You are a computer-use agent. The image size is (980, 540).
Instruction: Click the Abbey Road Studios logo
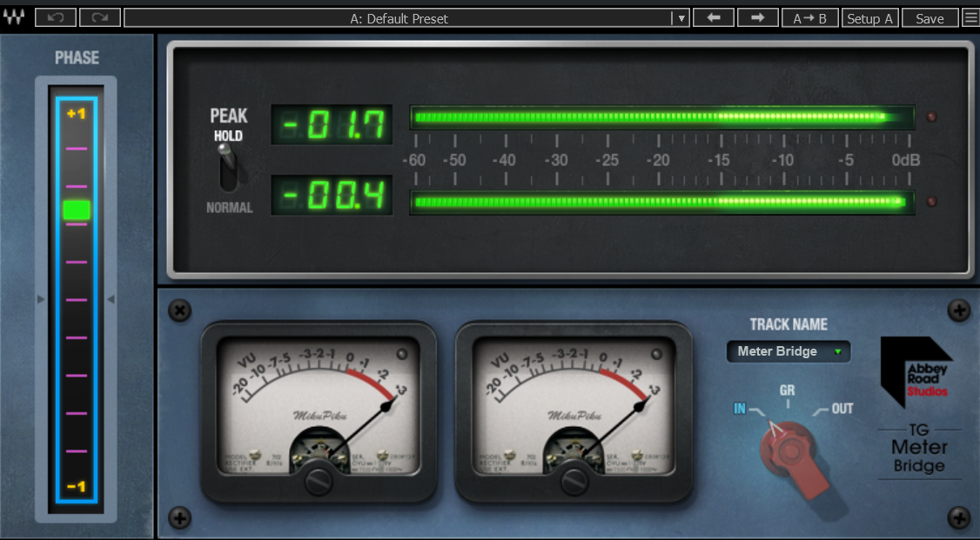click(916, 372)
